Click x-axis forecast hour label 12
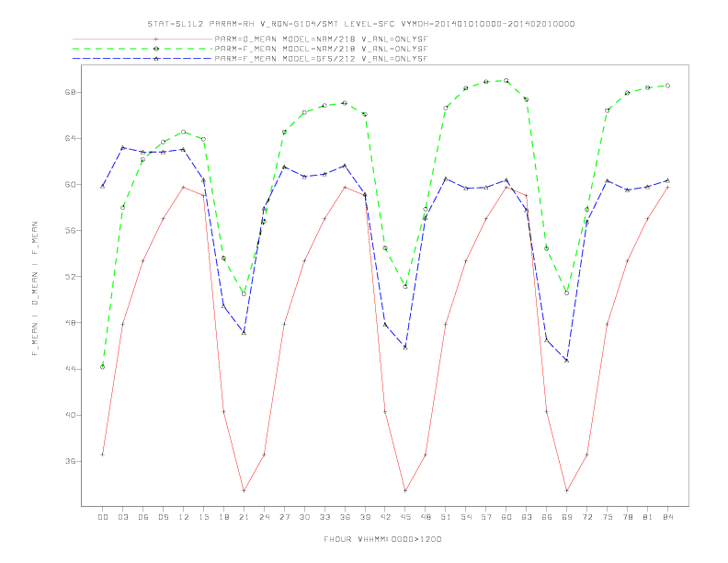Image resolution: width=728 pixels, height=563 pixels. [x=184, y=517]
